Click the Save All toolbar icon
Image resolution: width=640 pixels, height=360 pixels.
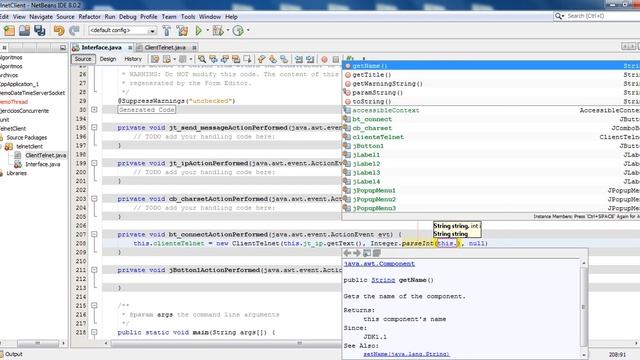pyautogui.click(x=40, y=31)
